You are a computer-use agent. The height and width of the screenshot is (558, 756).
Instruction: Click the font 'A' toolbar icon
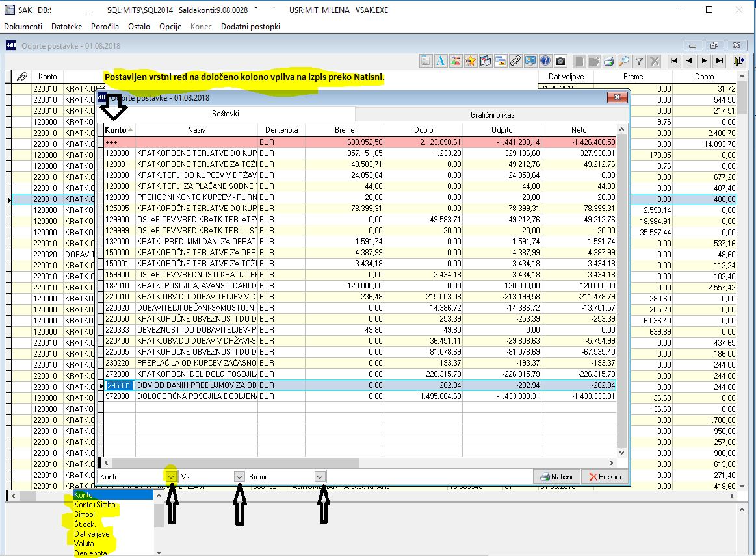click(440, 60)
